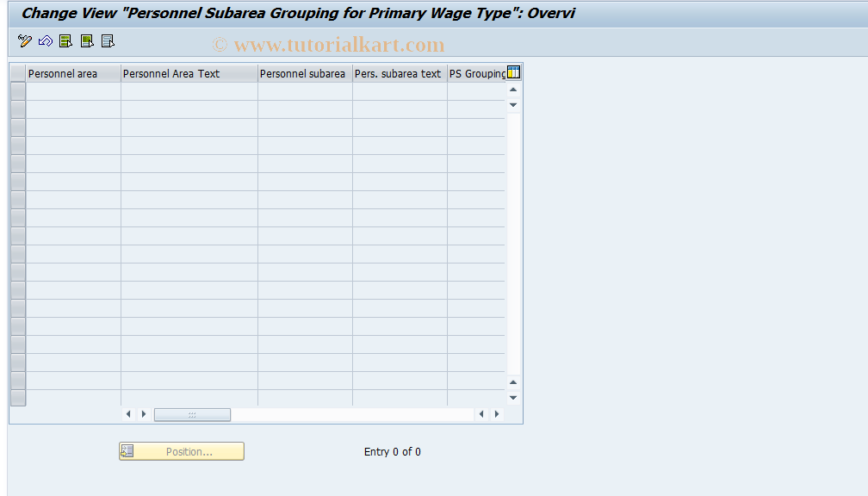This screenshot has width=868, height=496.
Task: Click the Undo Change arrow icon
Action: pos(46,41)
